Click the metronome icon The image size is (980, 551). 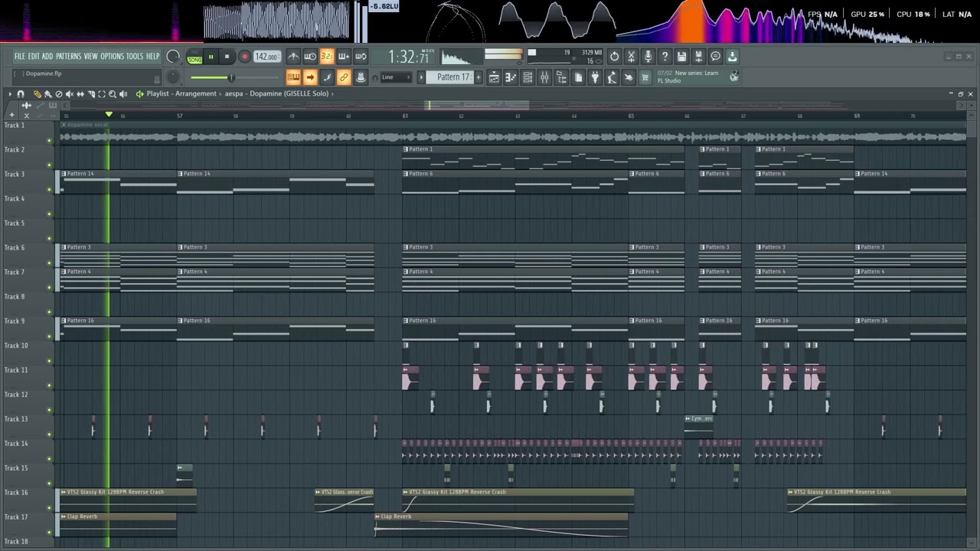click(x=293, y=57)
